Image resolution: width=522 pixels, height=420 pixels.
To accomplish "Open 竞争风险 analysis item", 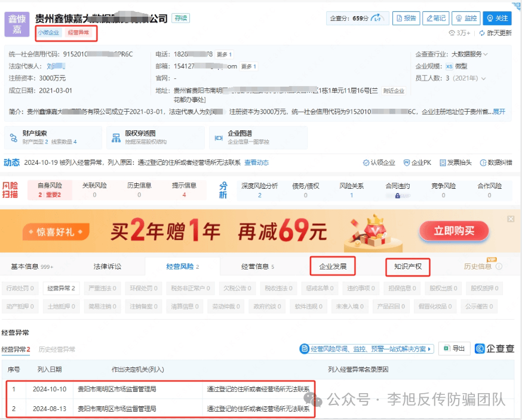I will [x=443, y=190].
